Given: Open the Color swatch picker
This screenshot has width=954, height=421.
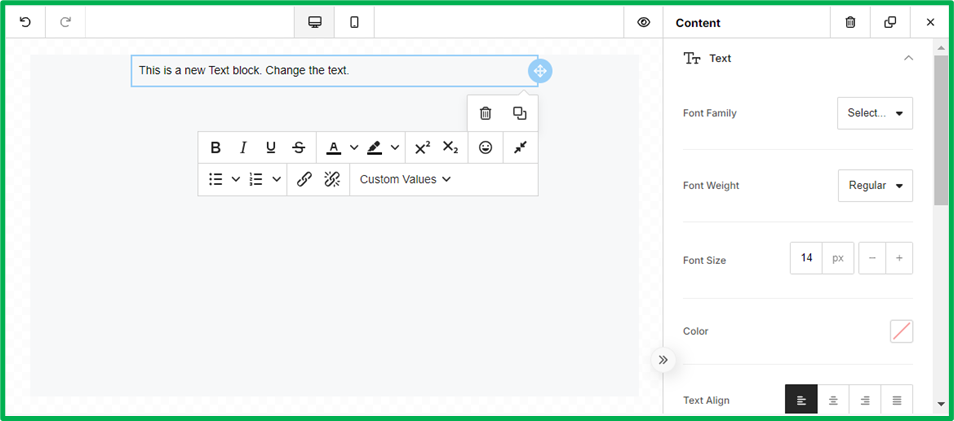Looking at the screenshot, I should point(901,332).
